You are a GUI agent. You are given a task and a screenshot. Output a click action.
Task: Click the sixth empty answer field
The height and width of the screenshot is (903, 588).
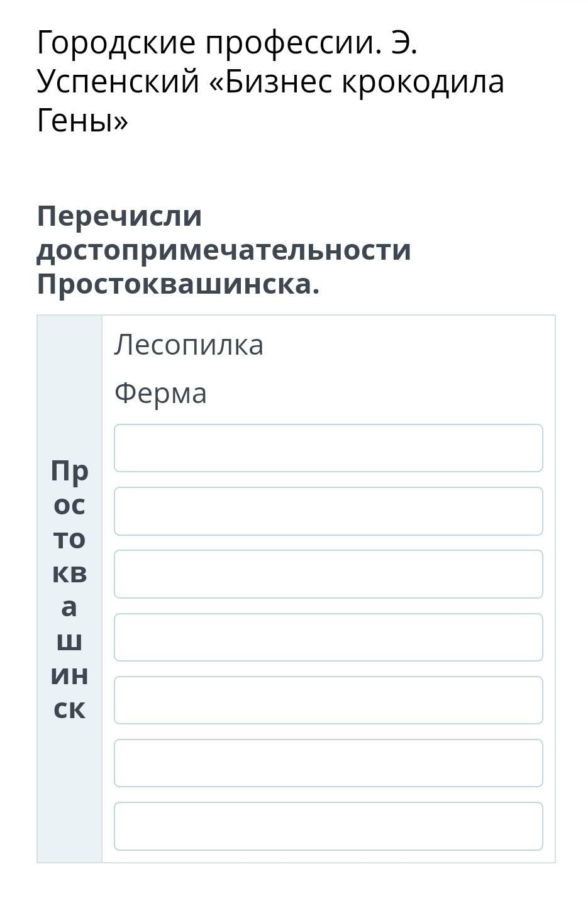pos(328,763)
